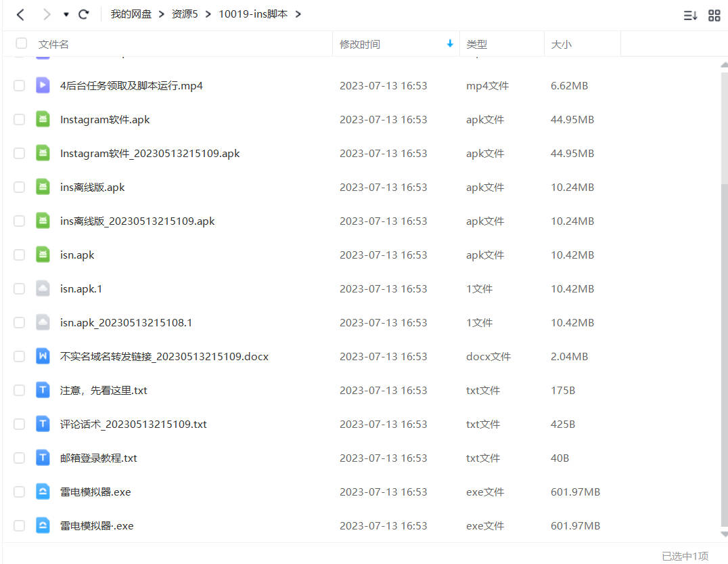Select file name 评论话术_20230513215109.txt
Image resolution: width=728 pixels, height=564 pixels.
[x=133, y=424]
